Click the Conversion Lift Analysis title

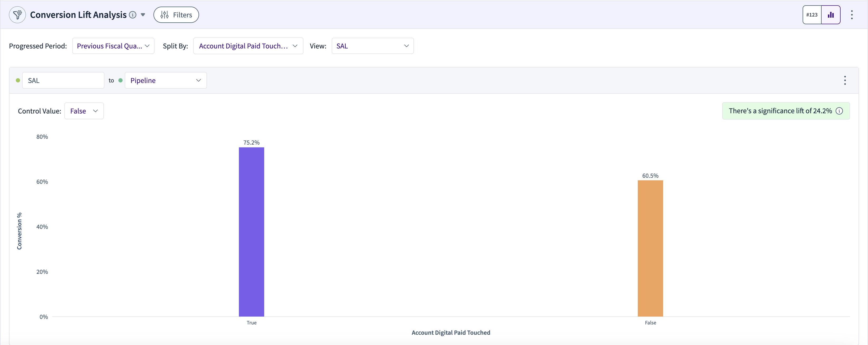pos(78,15)
